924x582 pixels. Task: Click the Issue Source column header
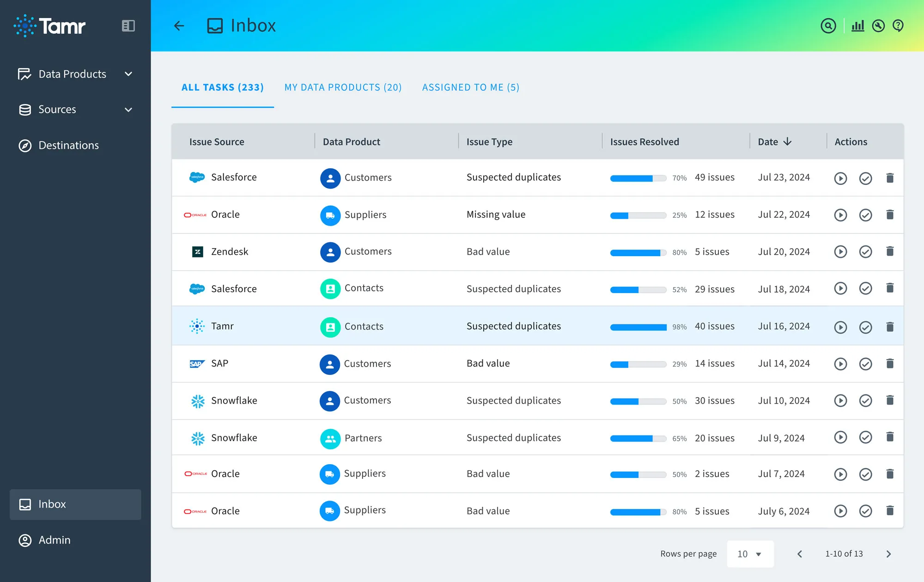pyautogui.click(x=217, y=142)
